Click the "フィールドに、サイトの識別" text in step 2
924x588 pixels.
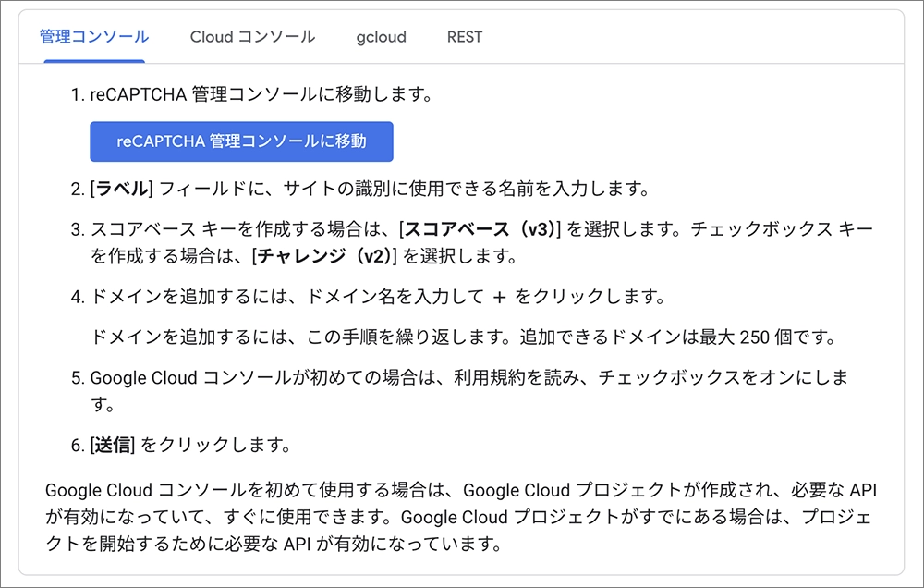pyautogui.click(x=268, y=190)
